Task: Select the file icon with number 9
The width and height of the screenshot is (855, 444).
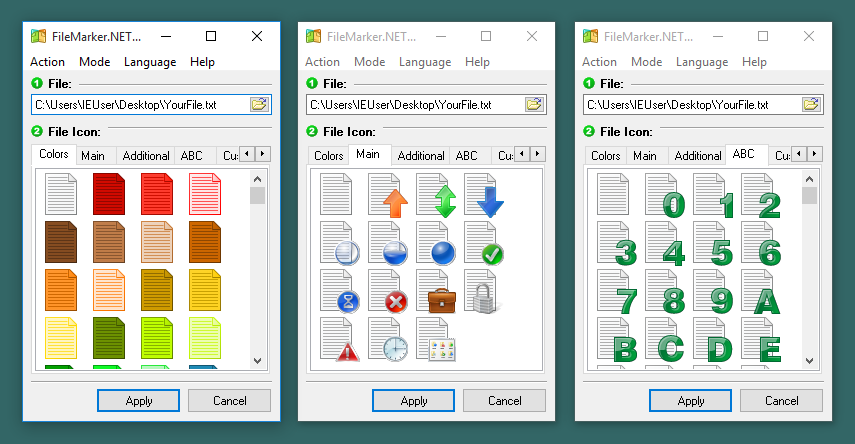Action: (713, 292)
